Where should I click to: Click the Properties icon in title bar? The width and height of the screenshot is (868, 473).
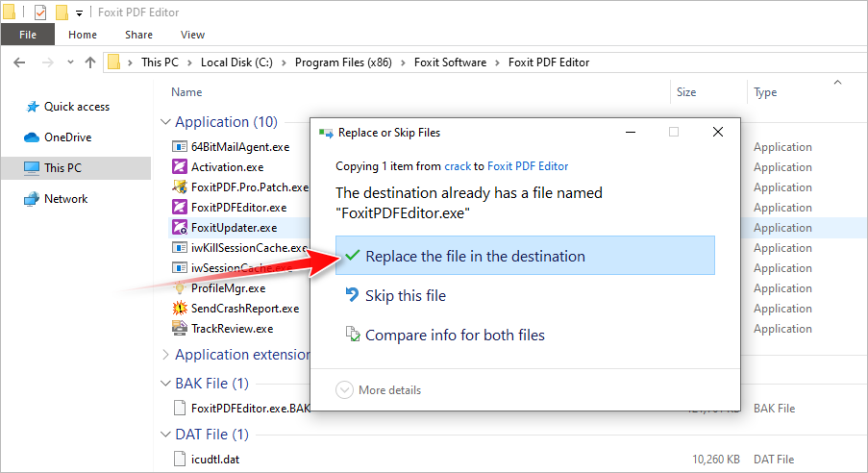pyautogui.click(x=40, y=12)
